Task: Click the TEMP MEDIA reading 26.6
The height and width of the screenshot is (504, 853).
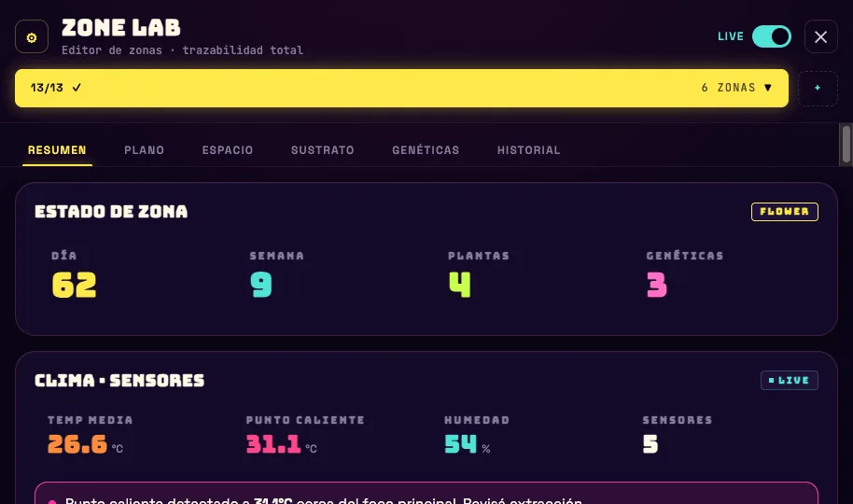Action: tap(77, 444)
